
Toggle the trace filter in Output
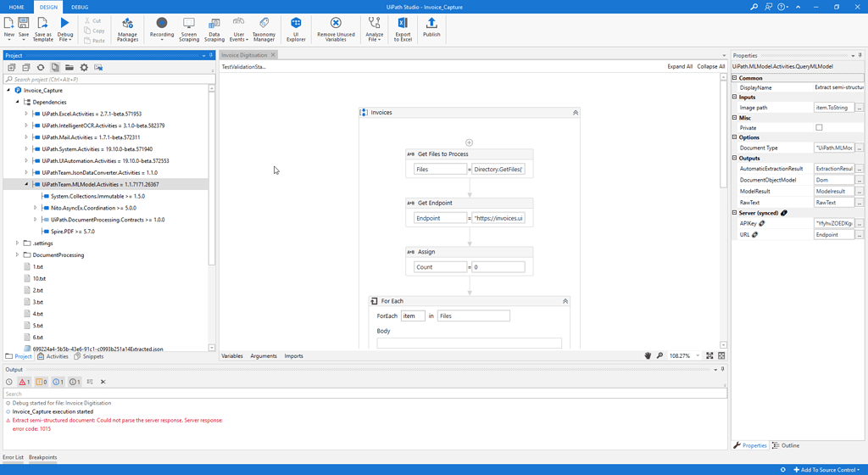tap(75, 382)
